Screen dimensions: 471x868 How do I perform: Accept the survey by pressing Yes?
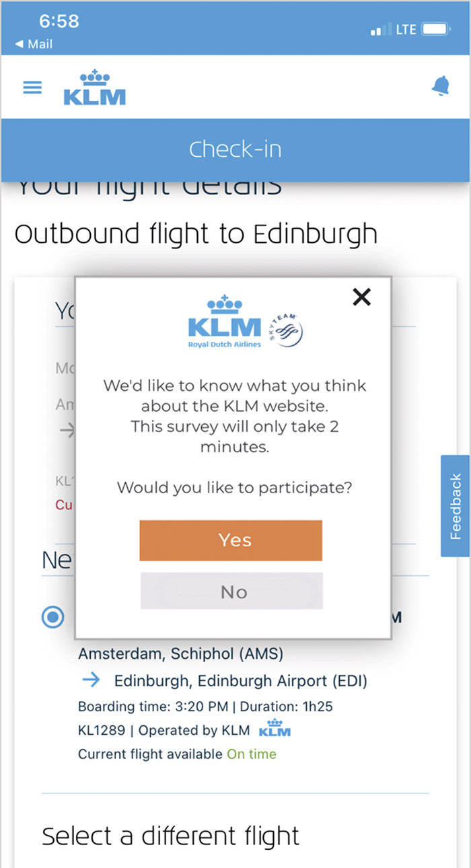(x=230, y=540)
